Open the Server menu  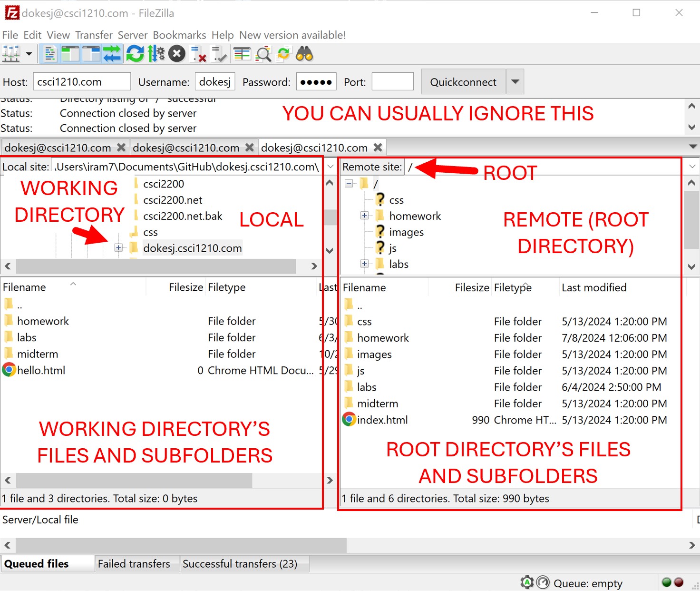coord(133,35)
